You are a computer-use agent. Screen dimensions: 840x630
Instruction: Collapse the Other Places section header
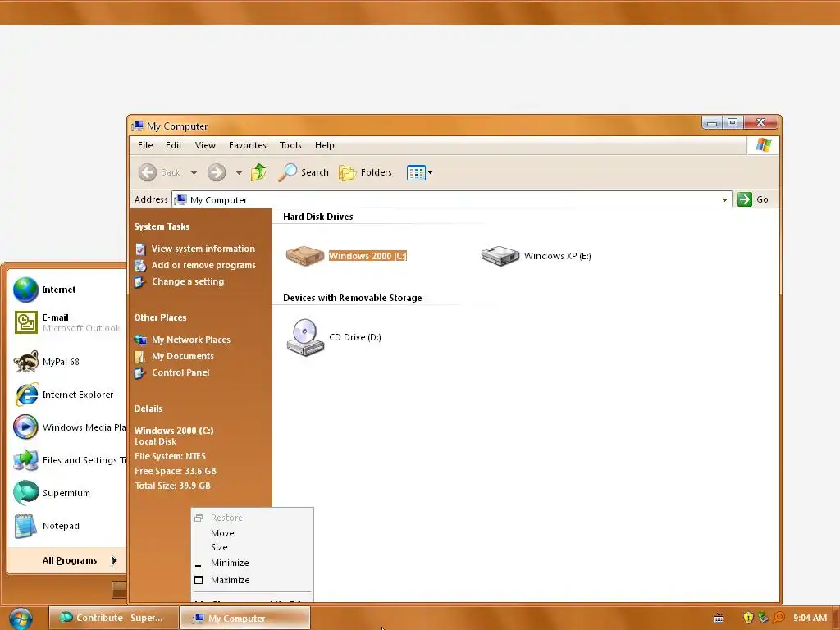[x=160, y=317]
